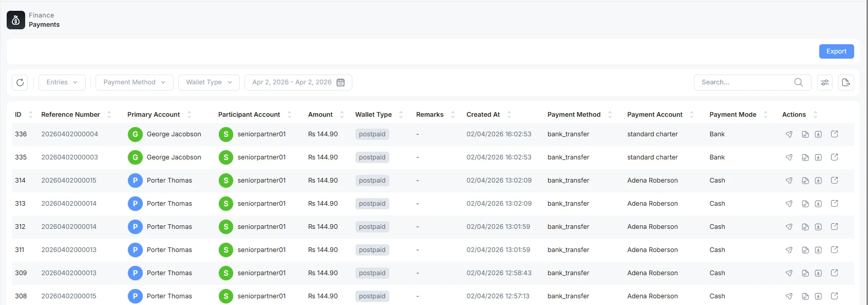This screenshot has height=305, width=868.
Task: Download receipt icon for payment 311
Action: tap(818, 250)
